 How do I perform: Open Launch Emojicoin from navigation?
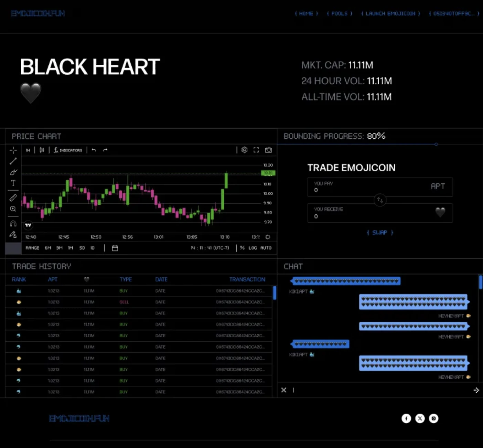point(390,14)
